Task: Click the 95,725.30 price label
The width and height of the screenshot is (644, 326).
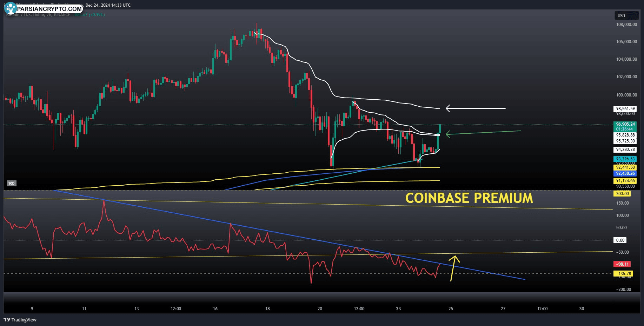Action: (x=625, y=141)
